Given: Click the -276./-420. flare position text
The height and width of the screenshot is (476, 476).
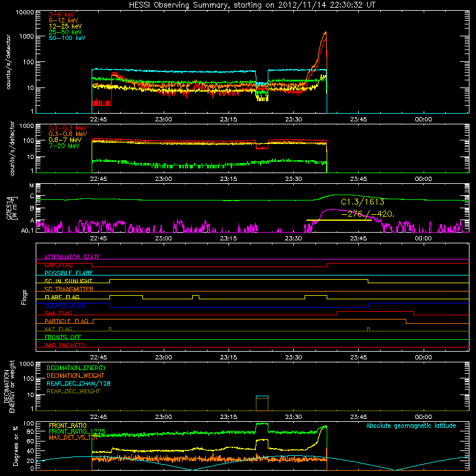Looking at the screenshot, I should (x=368, y=214).
